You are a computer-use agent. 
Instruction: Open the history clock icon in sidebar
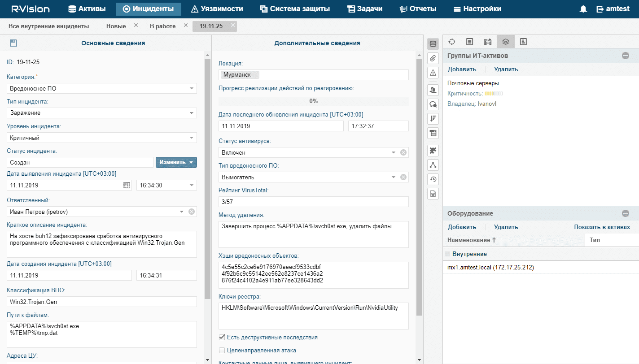tap(433, 179)
